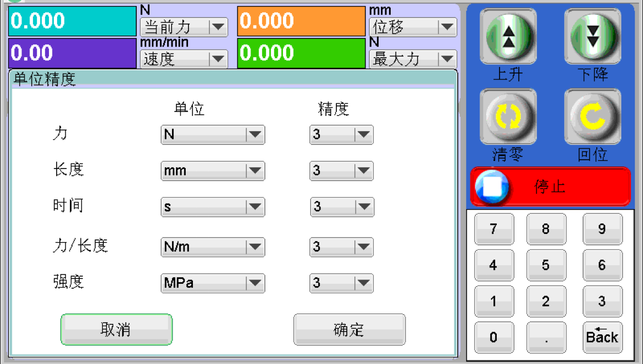Image resolution: width=643 pixels, height=364 pixels.
Task: Click the 时间 row label
Action: pyautogui.click(x=68, y=205)
